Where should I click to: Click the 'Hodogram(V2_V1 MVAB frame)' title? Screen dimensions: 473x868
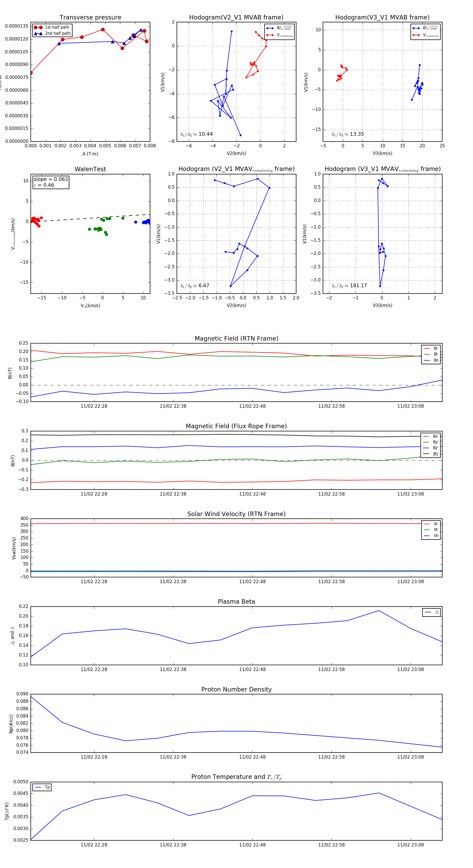click(236, 17)
